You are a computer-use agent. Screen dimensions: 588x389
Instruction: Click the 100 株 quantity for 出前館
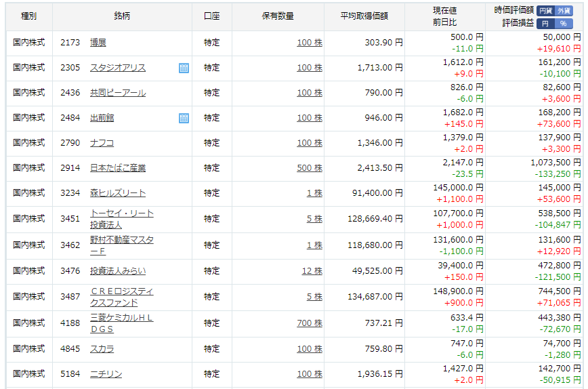310,118
